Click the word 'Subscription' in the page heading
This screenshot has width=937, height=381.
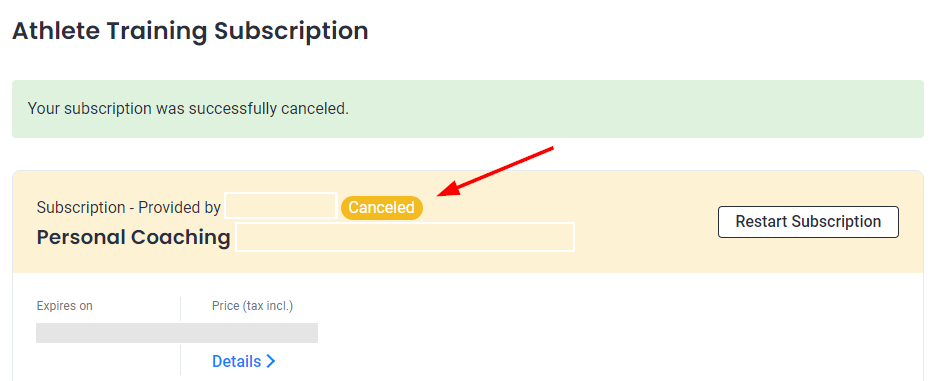(x=292, y=30)
